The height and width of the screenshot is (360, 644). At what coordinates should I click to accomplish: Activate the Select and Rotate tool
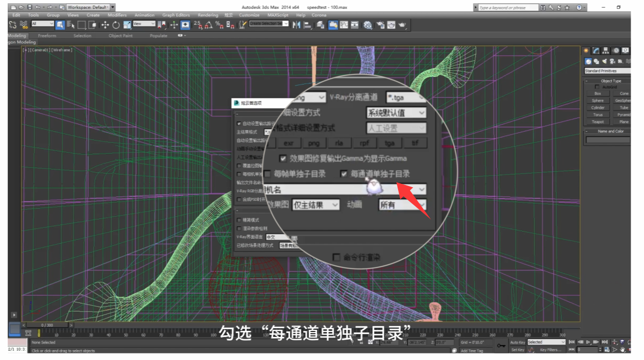(116, 25)
